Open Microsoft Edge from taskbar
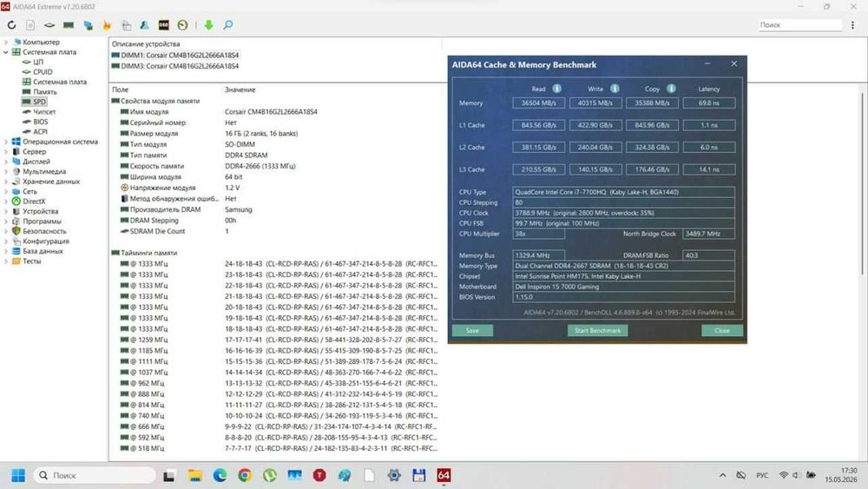Viewport: 868px width, 489px height. pos(220,476)
